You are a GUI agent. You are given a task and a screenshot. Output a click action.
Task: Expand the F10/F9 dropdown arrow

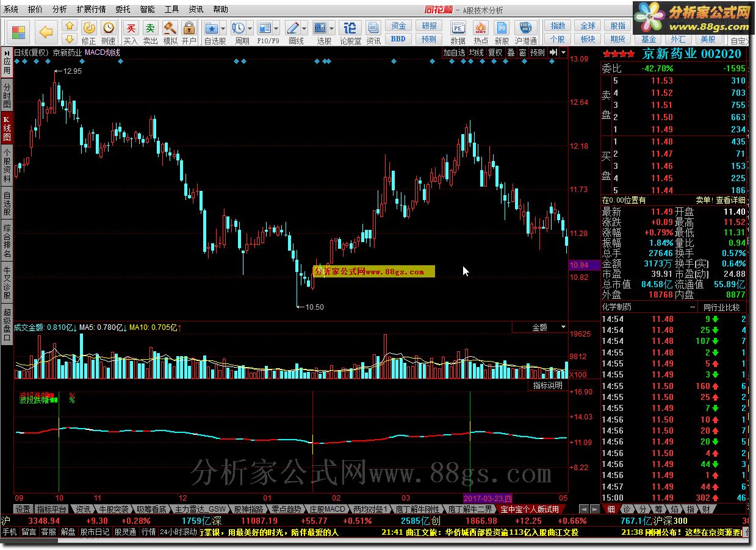point(276,28)
